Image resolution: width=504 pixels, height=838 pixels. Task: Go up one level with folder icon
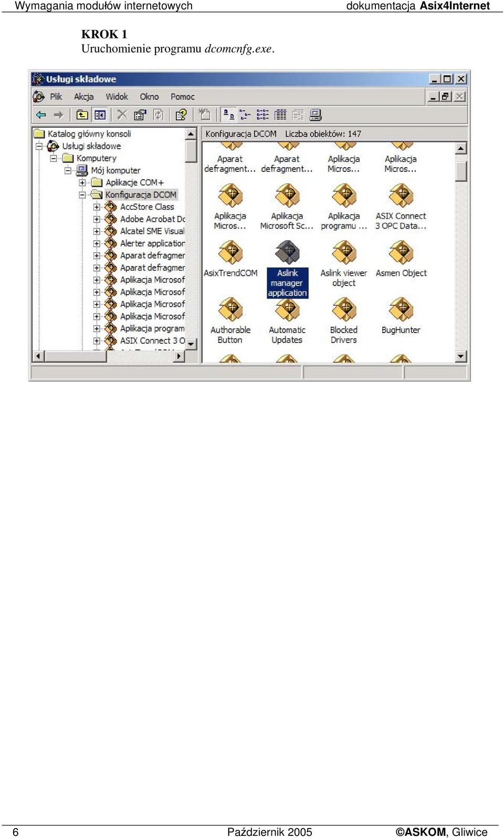coord(82,115)
